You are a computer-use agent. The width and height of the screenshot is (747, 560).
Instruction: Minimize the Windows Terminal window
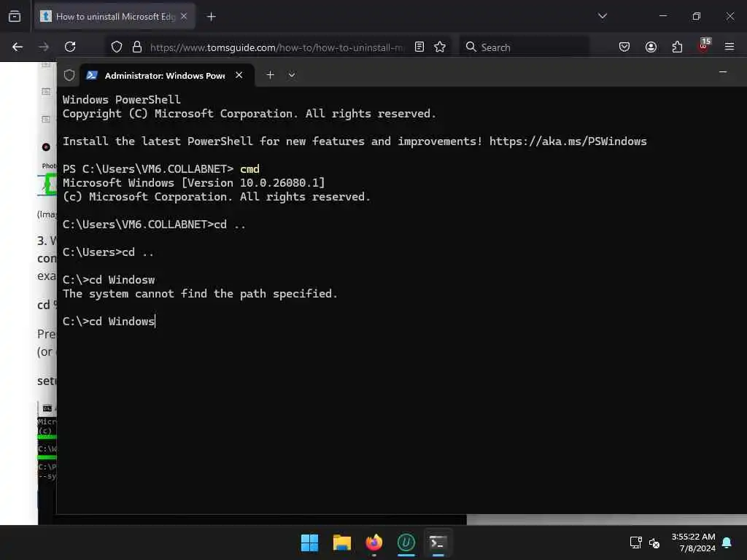tap(723, 72)
